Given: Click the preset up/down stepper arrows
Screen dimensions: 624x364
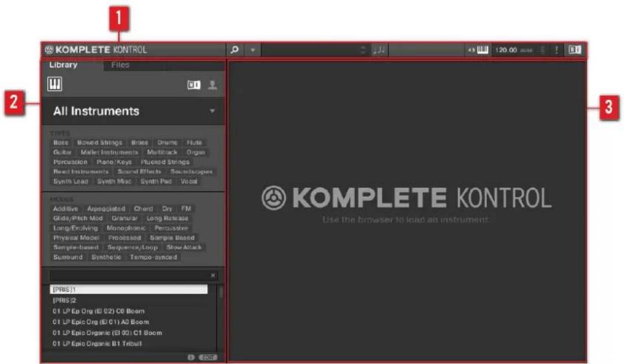Looking at the screenshot, I should pos(363,50).
